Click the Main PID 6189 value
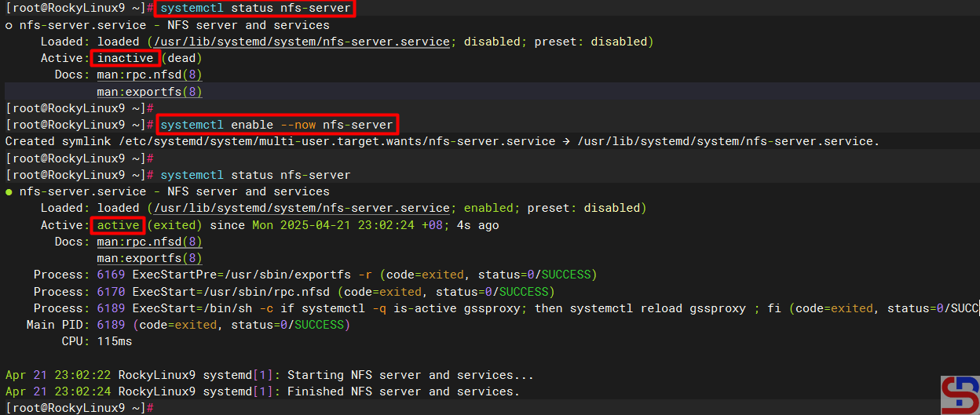Image resolution: width=980 pixels, height=415 pixels. 111,325
